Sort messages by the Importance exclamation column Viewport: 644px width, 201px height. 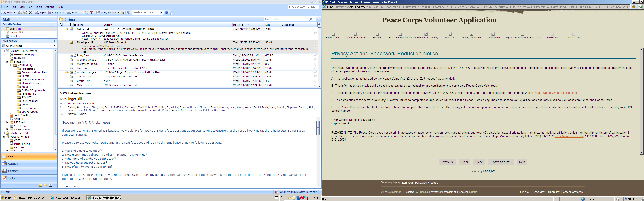[64, 25]
